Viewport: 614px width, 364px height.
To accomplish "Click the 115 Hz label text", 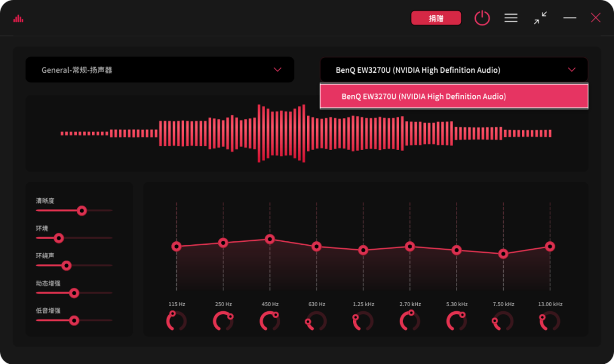I will (x=177, y=304).
